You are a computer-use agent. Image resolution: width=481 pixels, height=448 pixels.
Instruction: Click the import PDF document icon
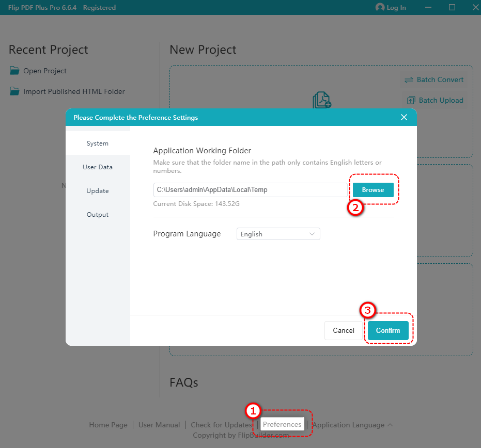click(322, 100)
